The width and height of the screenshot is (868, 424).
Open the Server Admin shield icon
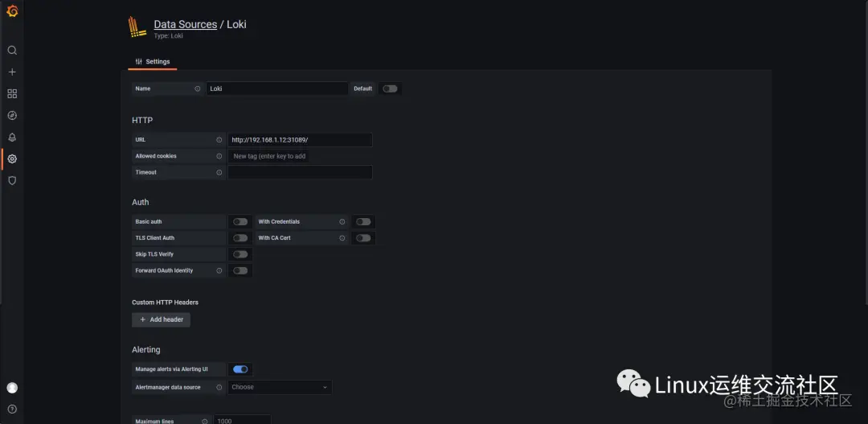coord(12,181)
